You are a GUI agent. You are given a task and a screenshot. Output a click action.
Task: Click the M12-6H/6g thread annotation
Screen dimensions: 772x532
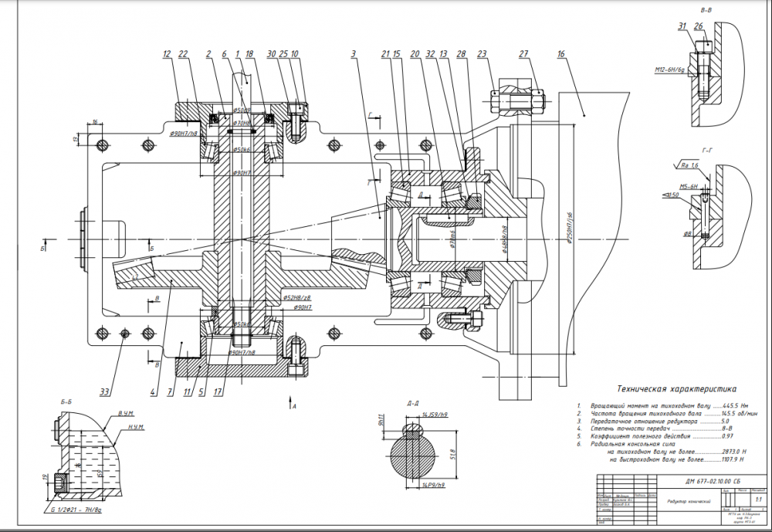tap(669, 70)
